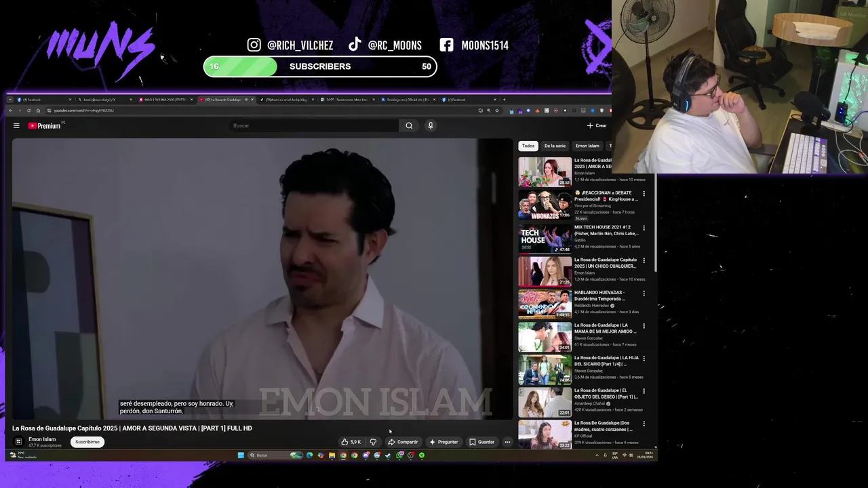Go to YouTube Premium home logo
Image resolution: width=868 pixels, height=488 pixels.
[x=45, y=125]
